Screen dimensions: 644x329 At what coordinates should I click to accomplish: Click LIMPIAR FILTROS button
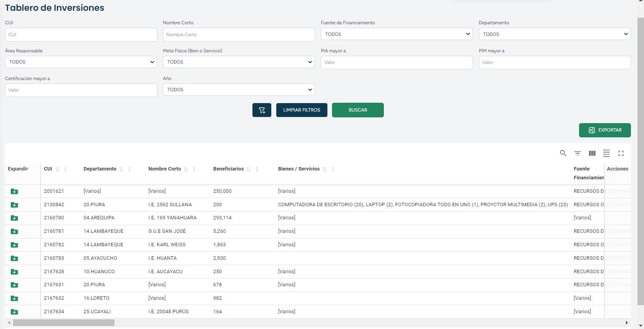click(x=302, y=110)
